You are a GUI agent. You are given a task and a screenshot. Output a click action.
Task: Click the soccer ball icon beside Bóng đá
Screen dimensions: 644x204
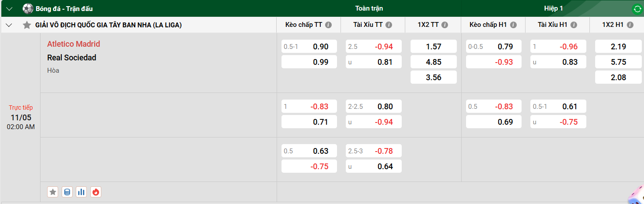28,8
